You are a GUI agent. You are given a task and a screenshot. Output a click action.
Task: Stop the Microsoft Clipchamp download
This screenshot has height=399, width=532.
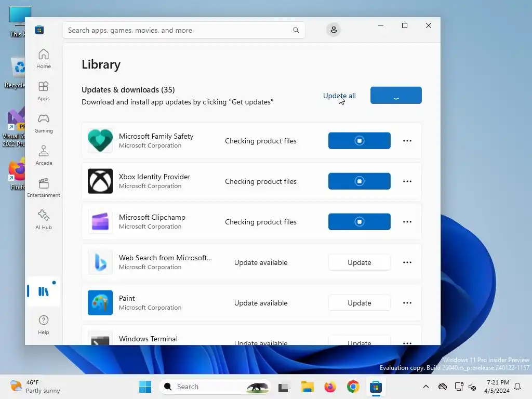pos(360,221)
